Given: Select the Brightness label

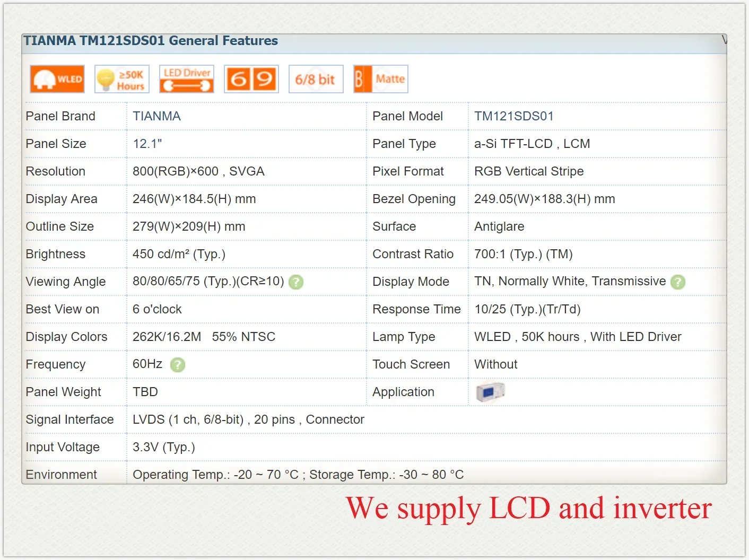Looking at the screenshot, I should click(55, 254).
